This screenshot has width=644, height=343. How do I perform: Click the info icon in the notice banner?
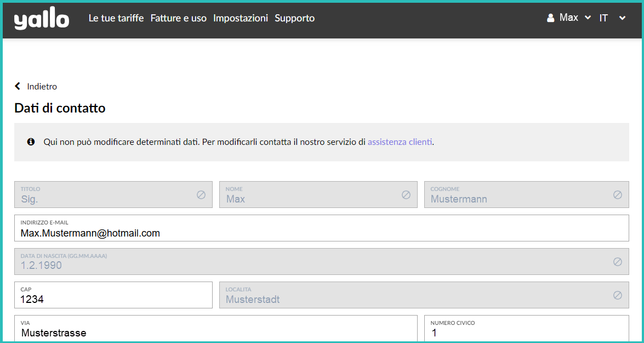pos(31,142)
